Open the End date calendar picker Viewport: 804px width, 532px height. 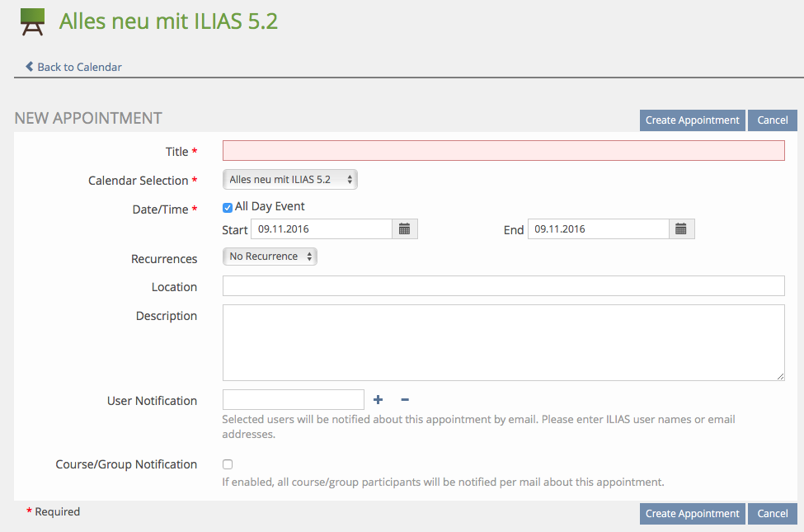point(681,229)
